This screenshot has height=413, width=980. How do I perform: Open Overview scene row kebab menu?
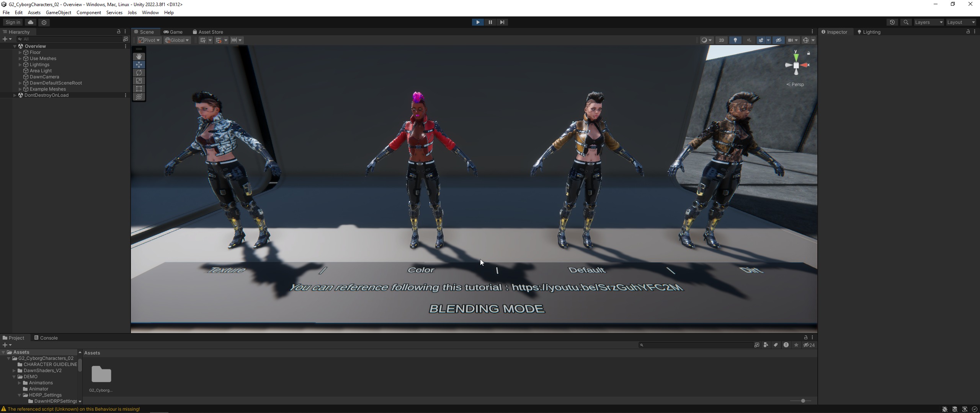click(125, 46)
